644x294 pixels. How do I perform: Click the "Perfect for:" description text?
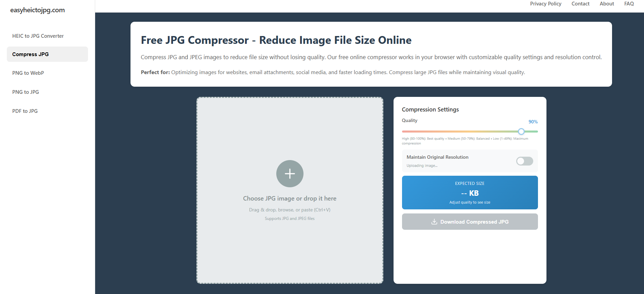coord(333,72)
